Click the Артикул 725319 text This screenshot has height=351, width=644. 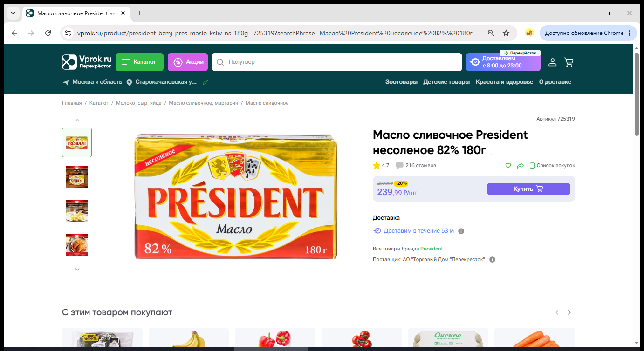click(555, 119)
